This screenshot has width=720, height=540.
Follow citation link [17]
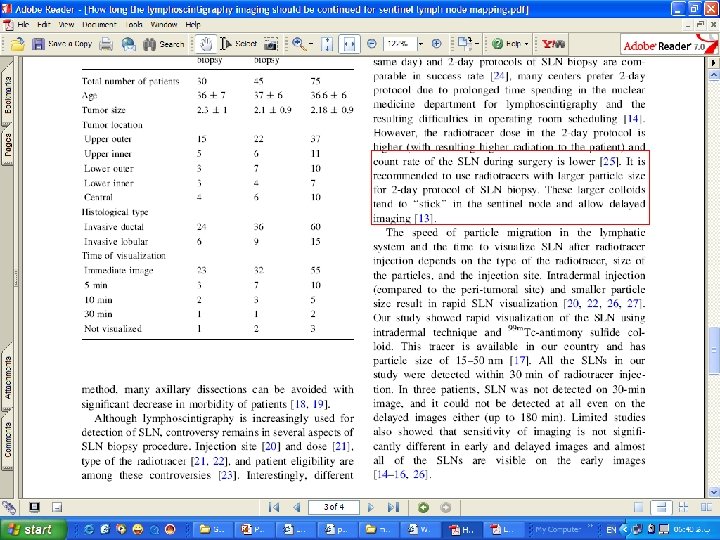pos(519,360)
